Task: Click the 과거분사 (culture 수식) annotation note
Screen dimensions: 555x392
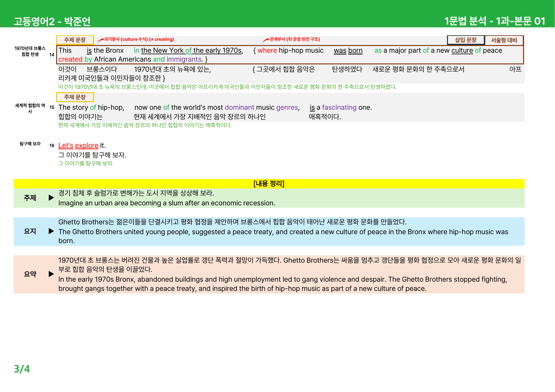Action: [139, 39]
